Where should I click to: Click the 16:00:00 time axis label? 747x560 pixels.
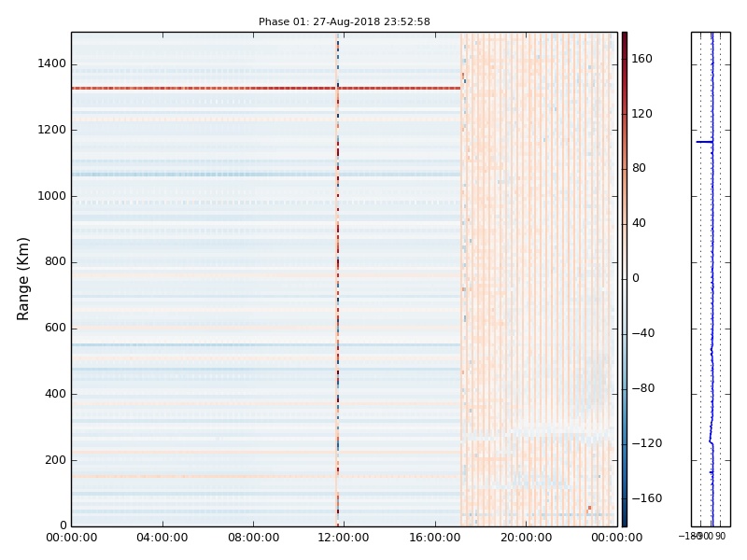pyautogui.click(x=435, y=539)
